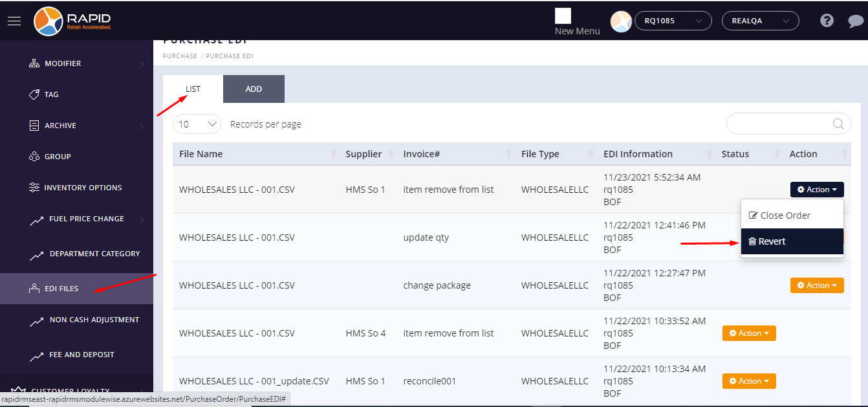
Task: Open EDI Files in sidebar
Action: tap(61, 289)
